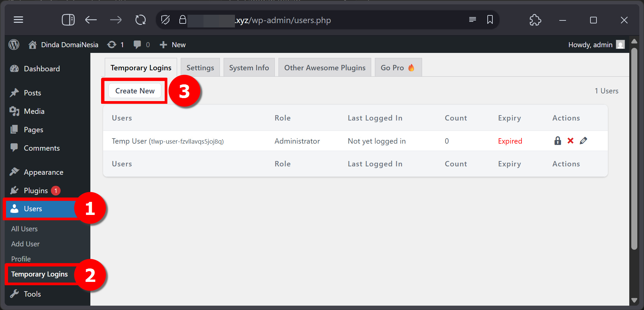
Task: Open the comments bubble in admin bar
Action: pyautogui.click(x=142, y=45)
